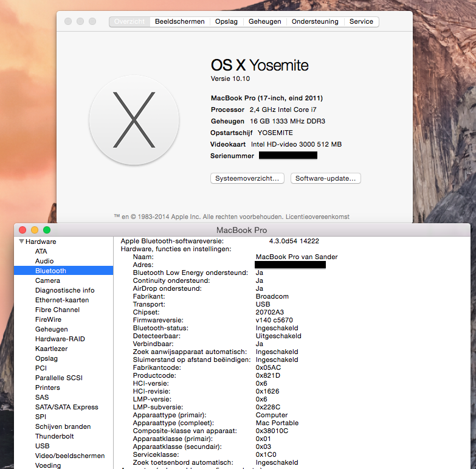Click the LMP-subversie value 0x228C
The width and height of the screenshot is (476, 469).
(267, 407)
